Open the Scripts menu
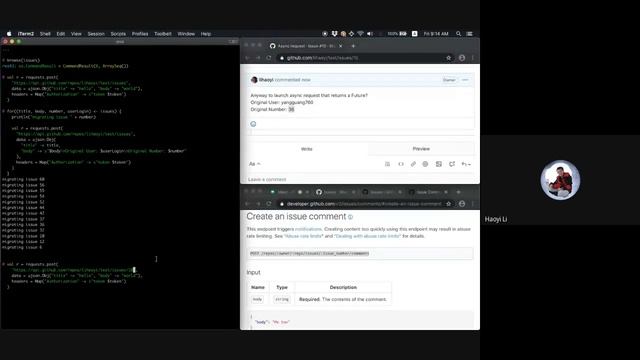 (118, 34)
